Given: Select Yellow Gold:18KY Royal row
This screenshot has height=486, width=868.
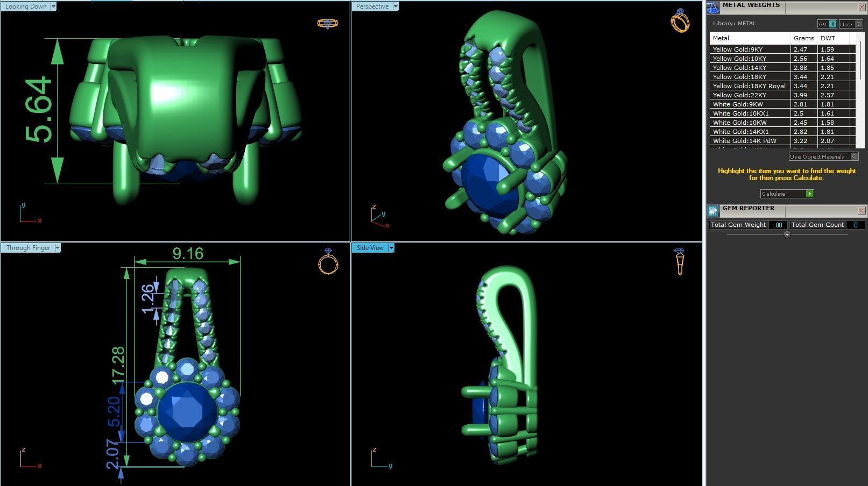Looking at the screenshot, I should pyautogui.click(x=782, y=86).
